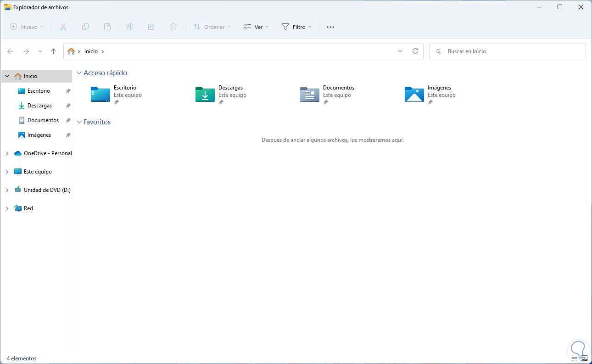The image size is (592, 364).
Task: Collapse the Acceso rápido section
Action: point(79,73)
